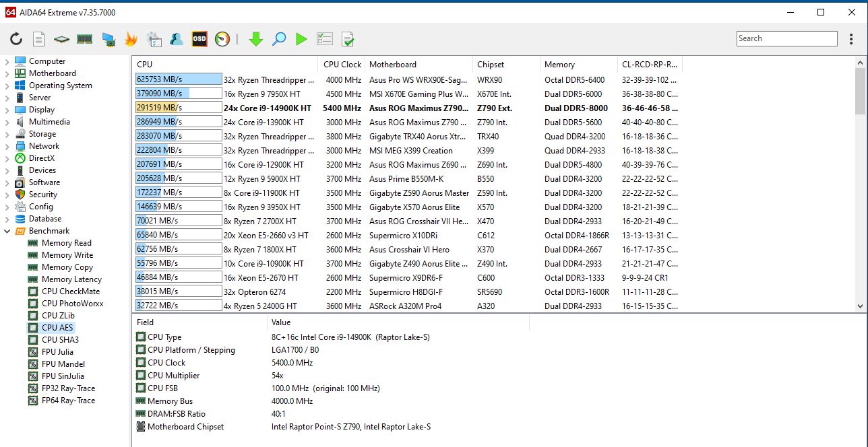This screenshot has width=868, height=447.
Task: Select the 379090 MB/s result bar
Action: coord(179,94)
